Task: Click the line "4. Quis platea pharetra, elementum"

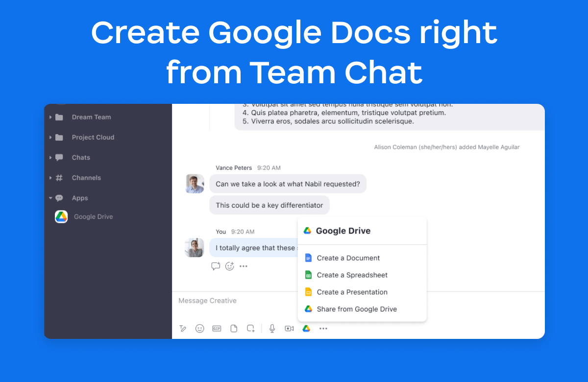Action: pos(344,113)
